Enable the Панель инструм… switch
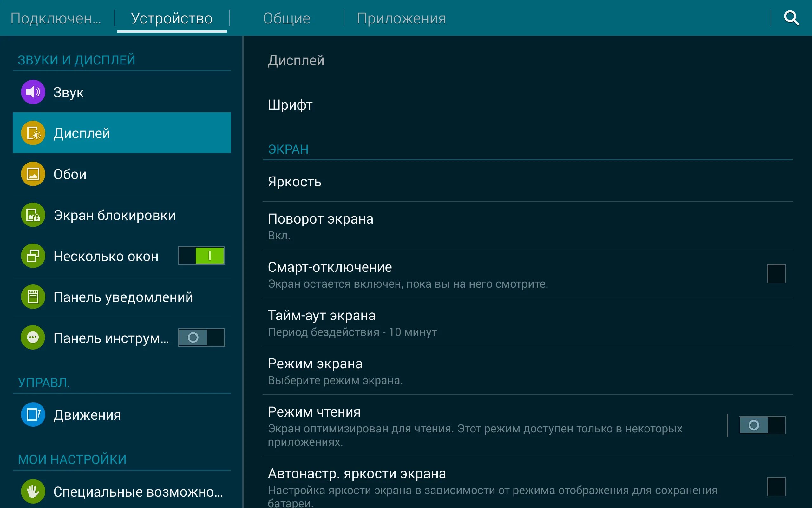This screenshot has height=508, width=812. click(201, 337)
